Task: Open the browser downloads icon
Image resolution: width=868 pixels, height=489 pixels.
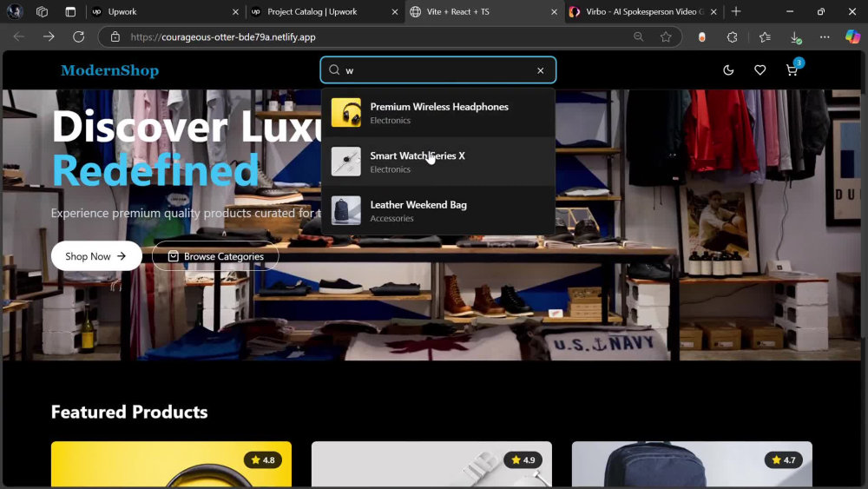Action: point(795,37)
